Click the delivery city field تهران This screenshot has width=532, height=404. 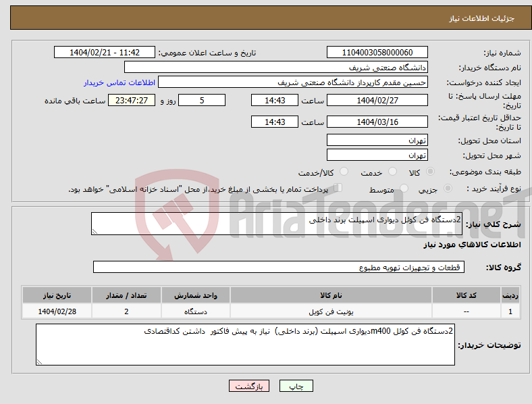377,155
